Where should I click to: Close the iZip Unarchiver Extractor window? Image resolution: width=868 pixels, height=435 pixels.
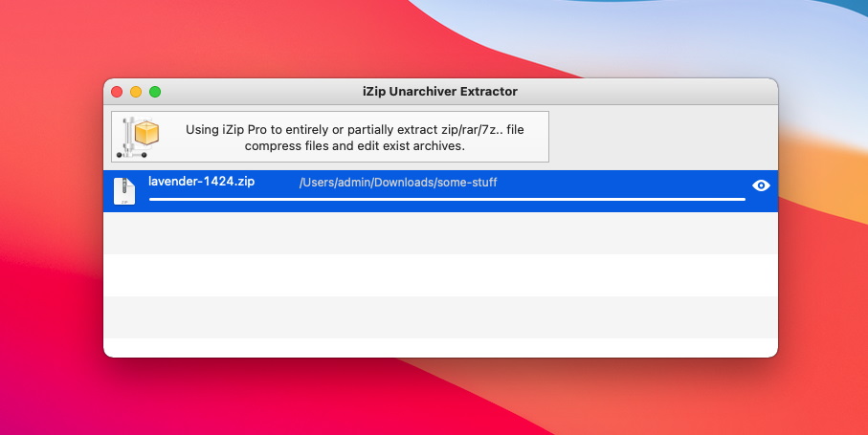[x=117, y=92]
